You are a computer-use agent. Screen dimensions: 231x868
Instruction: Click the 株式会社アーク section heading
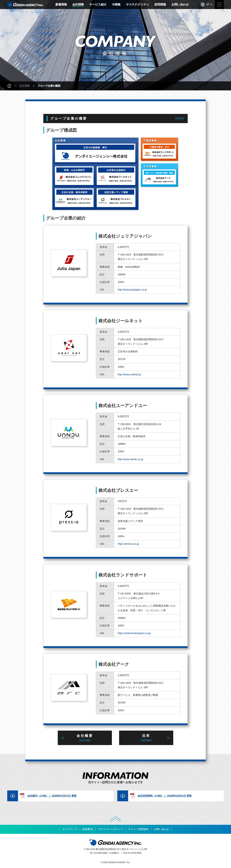[113, 664]
